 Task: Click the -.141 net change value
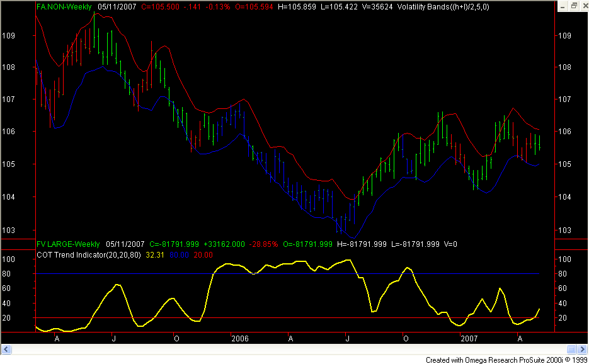coord(192,7)
